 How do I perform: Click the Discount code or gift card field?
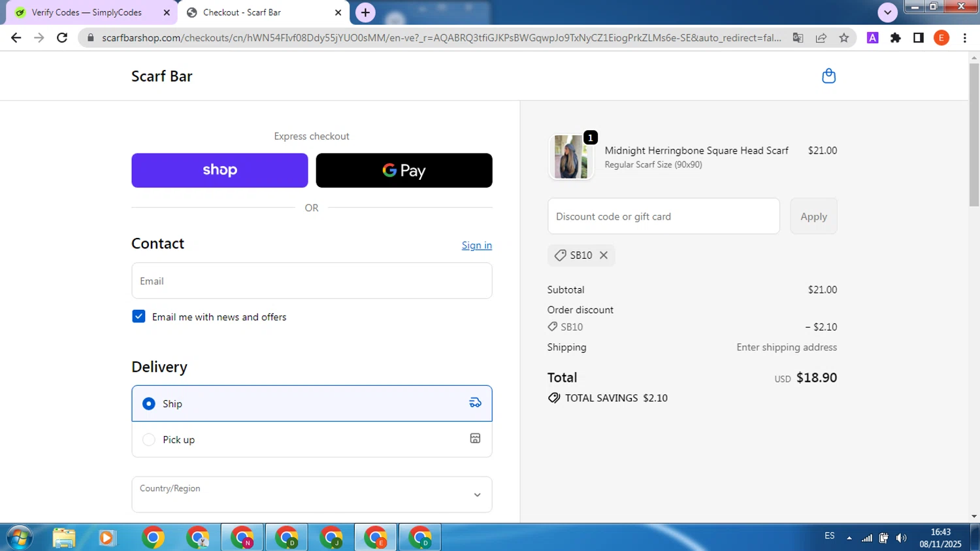[664, 216]
